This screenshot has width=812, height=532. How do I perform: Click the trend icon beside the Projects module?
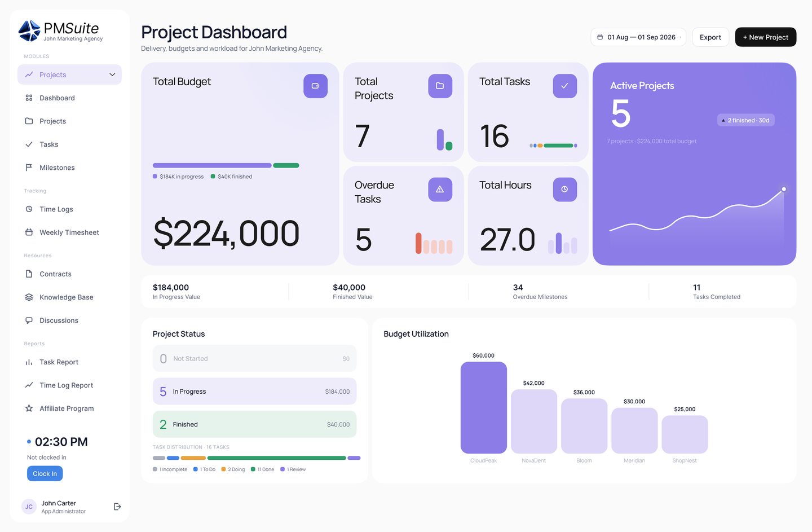coord(29,74)
